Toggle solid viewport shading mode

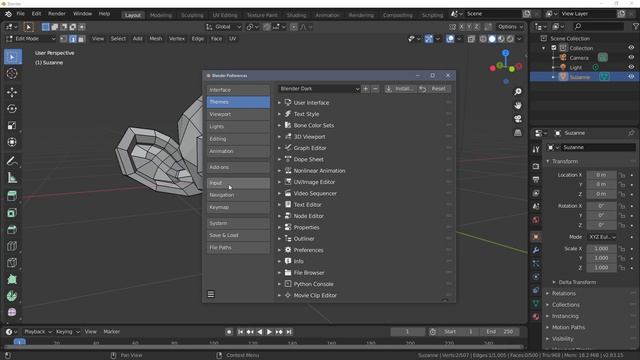coord(492,39)
